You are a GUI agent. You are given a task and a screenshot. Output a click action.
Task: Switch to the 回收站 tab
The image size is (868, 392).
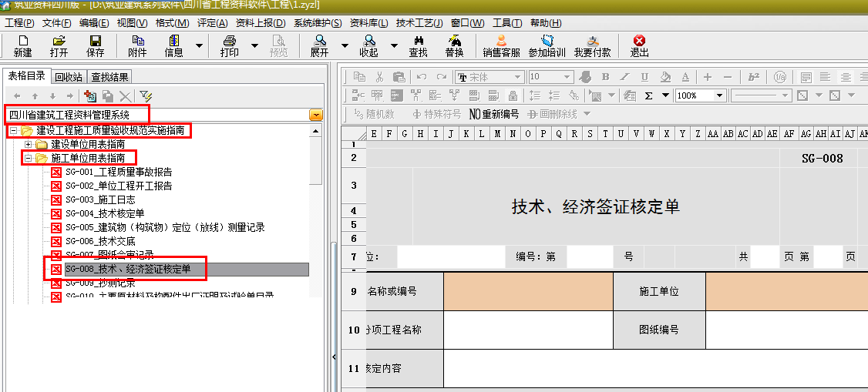69,76
